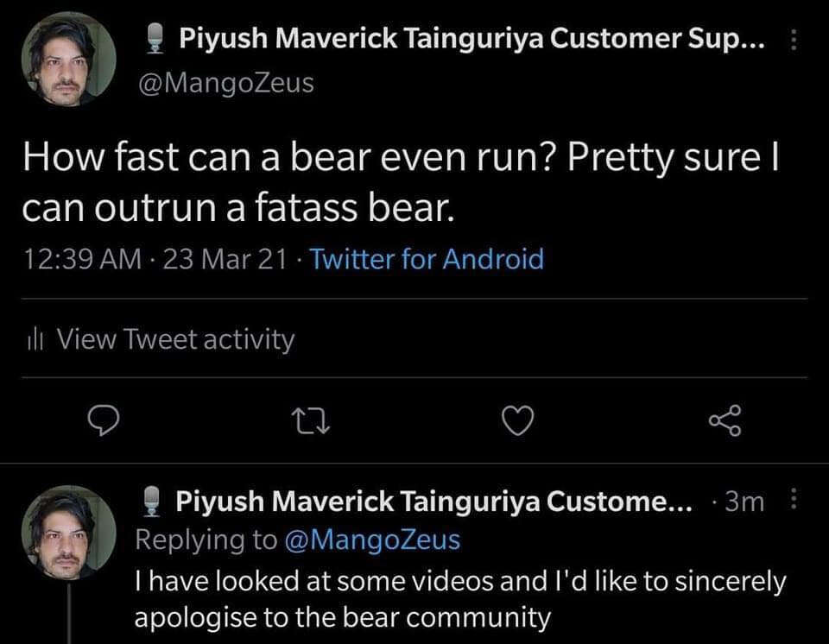Click the 3m reply timestamp
The height and width of the screenshot is (644, 829).
744,502
